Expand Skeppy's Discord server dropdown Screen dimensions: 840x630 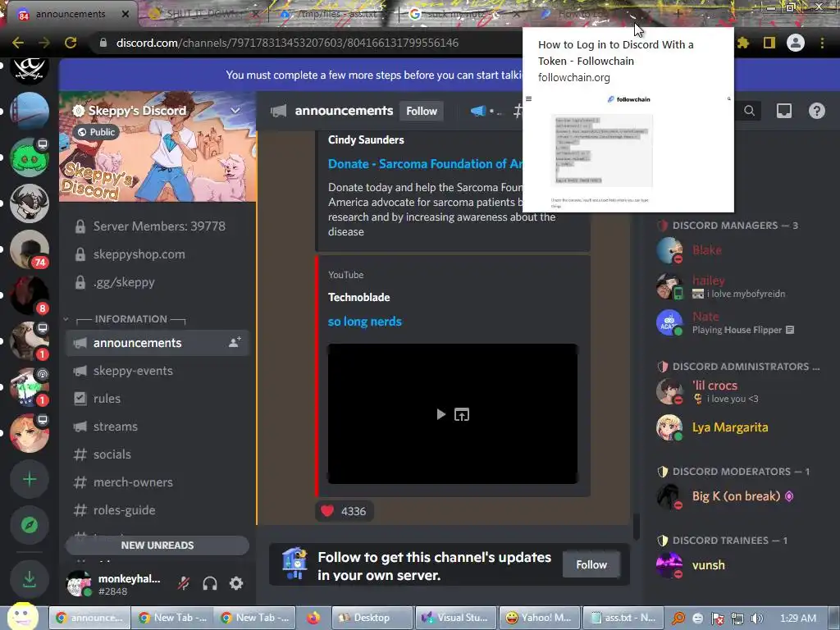(235, 111)
